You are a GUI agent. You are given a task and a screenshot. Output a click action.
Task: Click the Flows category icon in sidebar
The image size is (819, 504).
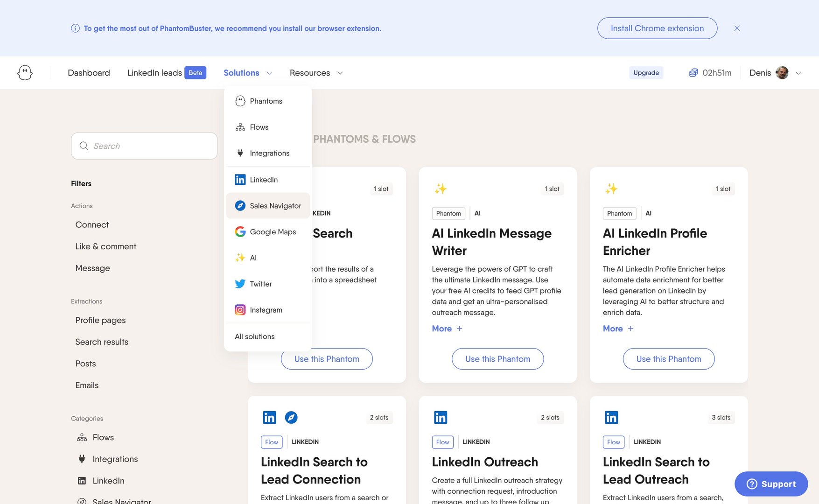click(82, 437)
